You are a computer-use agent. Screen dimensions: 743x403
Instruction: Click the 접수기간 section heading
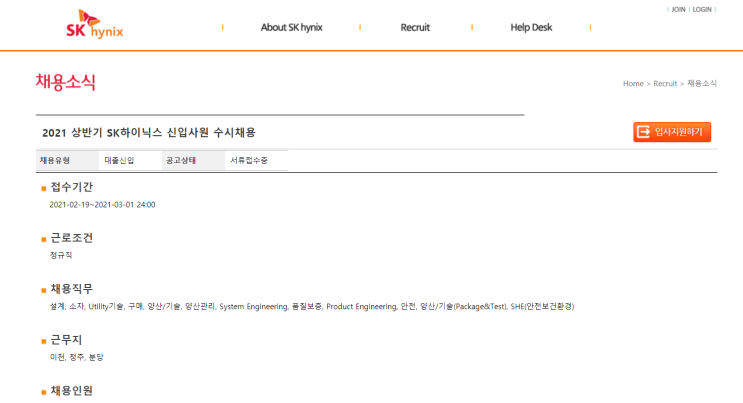coord(72,187)
